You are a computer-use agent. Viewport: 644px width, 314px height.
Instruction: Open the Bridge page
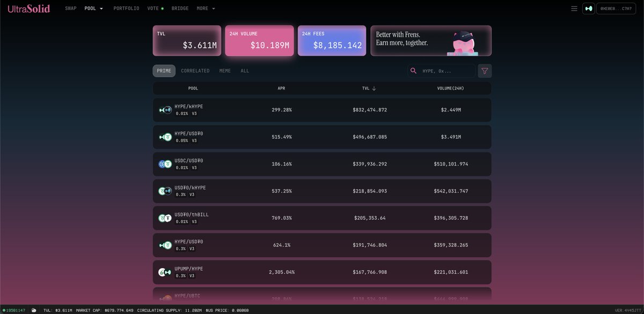point(180,9)
